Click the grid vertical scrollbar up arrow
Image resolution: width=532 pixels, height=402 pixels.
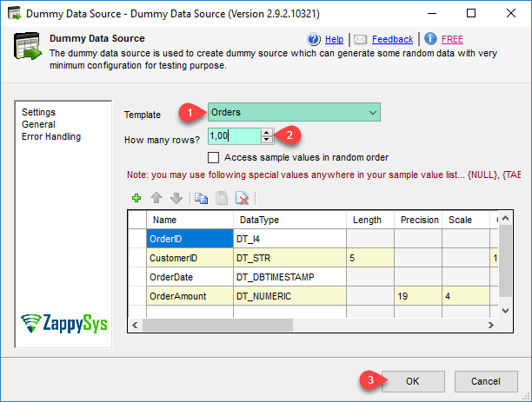tap(505, 218)
